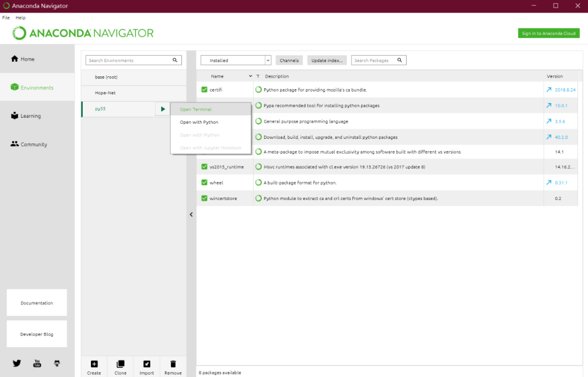Click the Anaconda Navigator logo
Screen dimensions: 588x377
coord(83,33)
